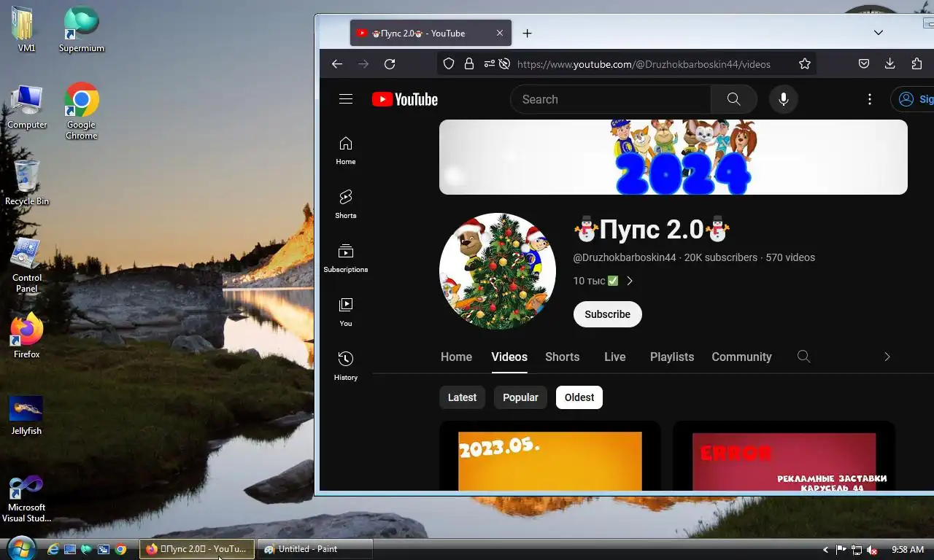Image resolution: width=934 pixels, height=560 pixels.
Task: Select the VM1 folder on desktop
Action: point(26,30)
